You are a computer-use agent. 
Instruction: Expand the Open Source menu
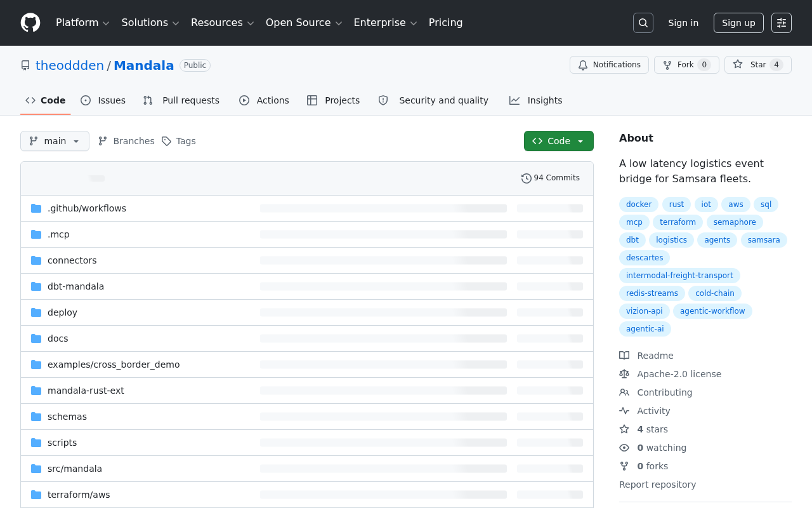pos(304,23)
